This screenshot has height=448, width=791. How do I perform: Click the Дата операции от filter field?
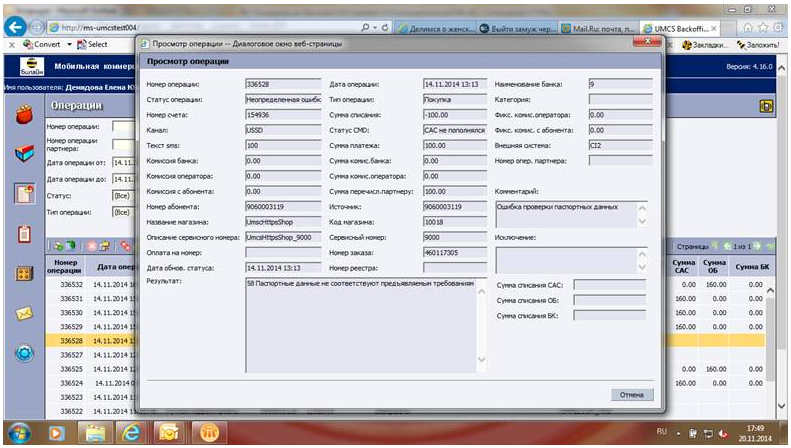click(124, 162)
